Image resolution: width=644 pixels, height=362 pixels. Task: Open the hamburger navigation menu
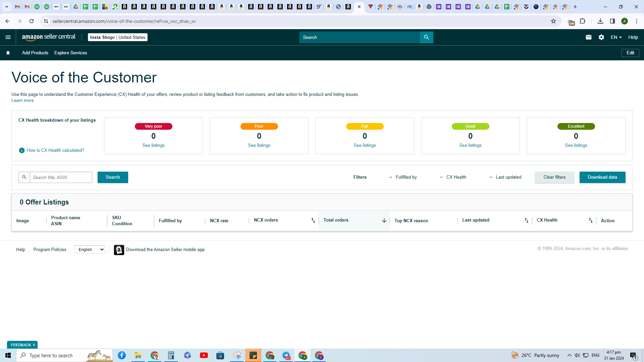(x=8, y=37)
